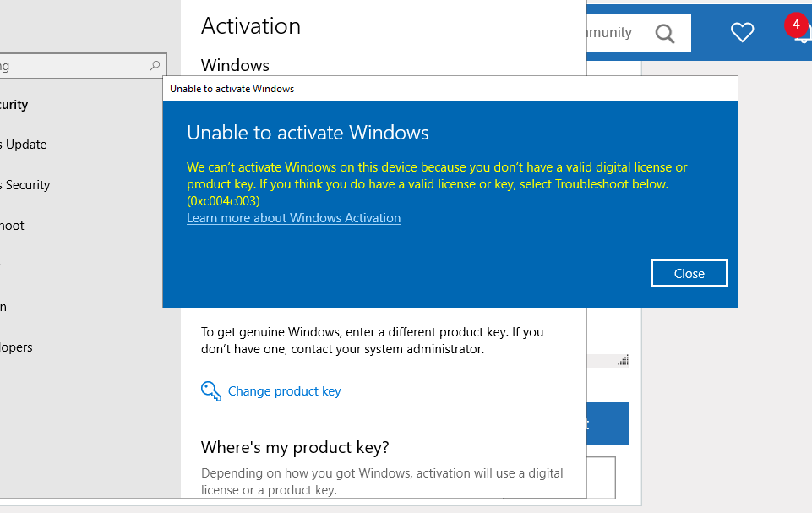Click the 0xc004c003 error code text
Screen dimensions: 812x513
(x=223, y=201)
